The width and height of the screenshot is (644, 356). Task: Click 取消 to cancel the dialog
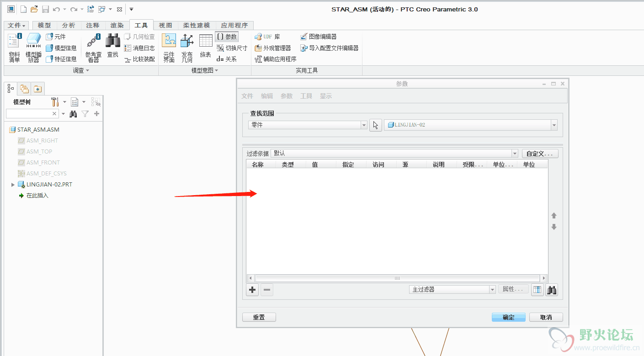click(x=546, y=317)
